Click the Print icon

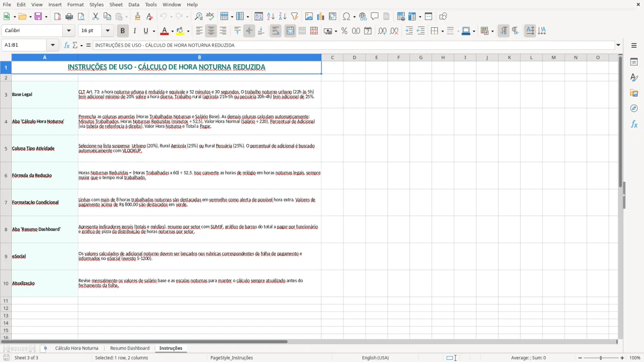[x=69, y=17]
